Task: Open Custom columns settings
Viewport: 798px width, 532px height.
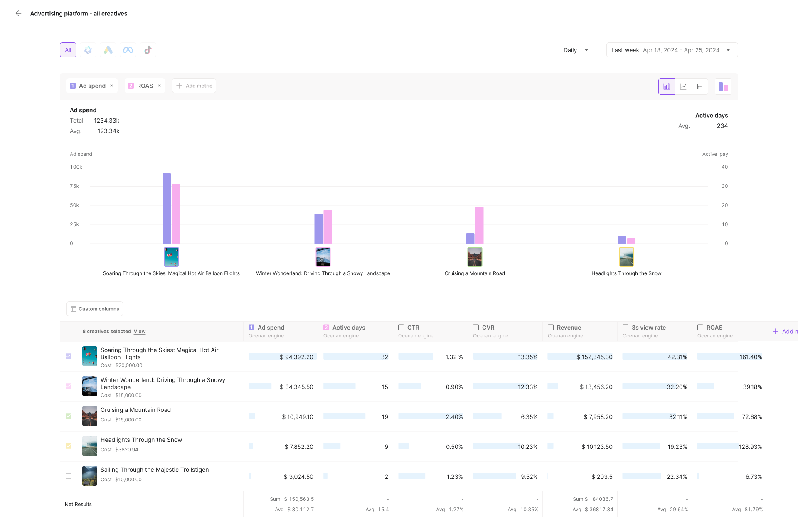Action: pyautogui.click(x=95, y=309)
